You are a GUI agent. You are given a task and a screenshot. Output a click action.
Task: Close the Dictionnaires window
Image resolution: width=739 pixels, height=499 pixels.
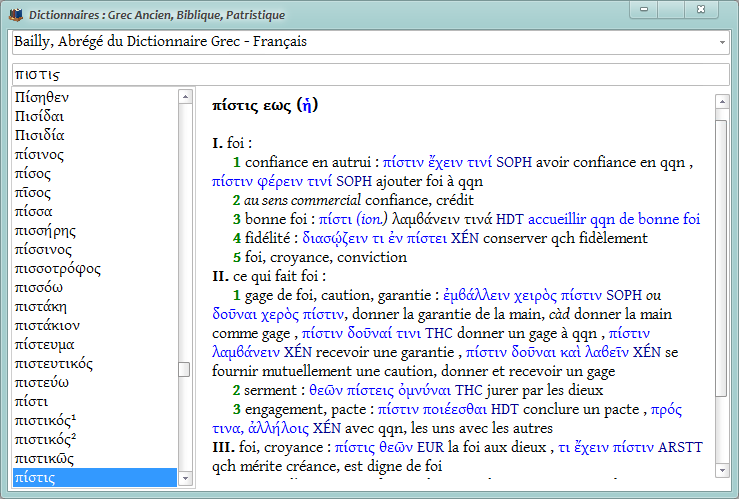tap(701, 9)
